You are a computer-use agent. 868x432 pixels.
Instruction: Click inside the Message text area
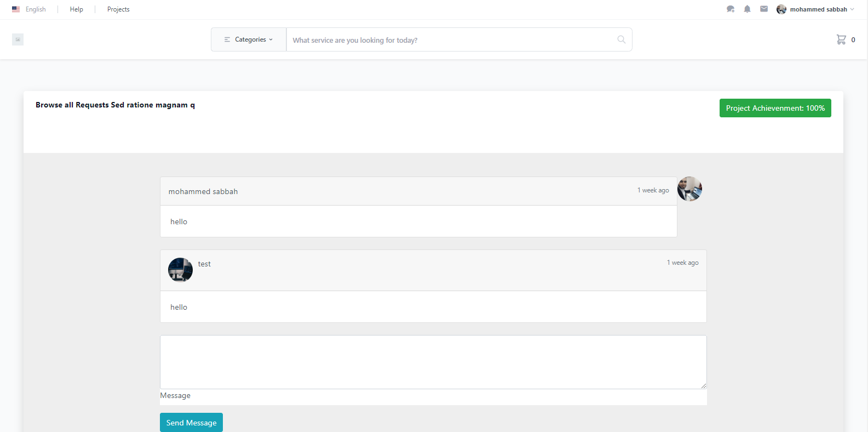(433, 362)
